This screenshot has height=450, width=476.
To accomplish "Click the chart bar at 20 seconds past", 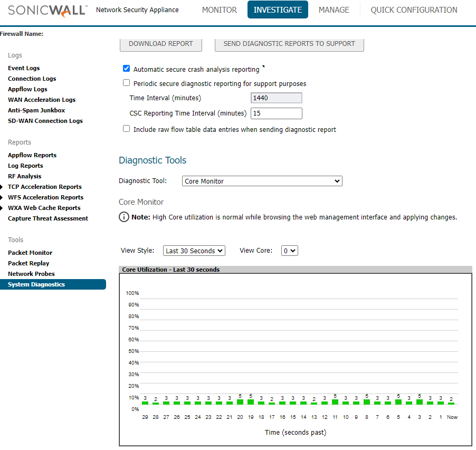I will [x=240, y=402].
